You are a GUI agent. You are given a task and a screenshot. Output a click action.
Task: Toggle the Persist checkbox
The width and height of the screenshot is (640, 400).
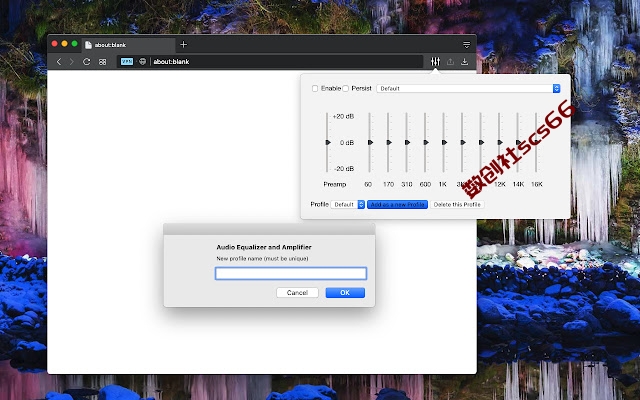(x=346, y=89)
